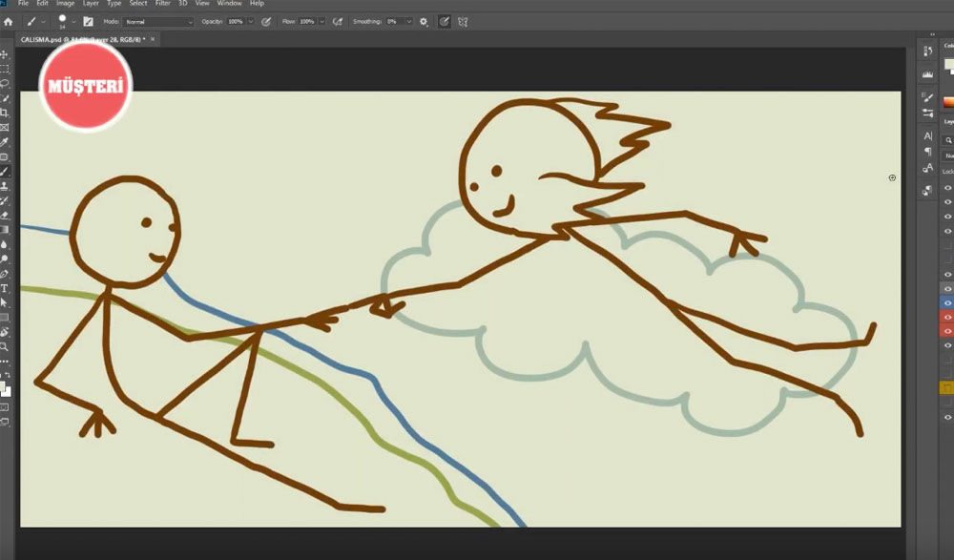The image size is (954, 560).
Task: Select the Horizontal Type tool
Action: 4,288
